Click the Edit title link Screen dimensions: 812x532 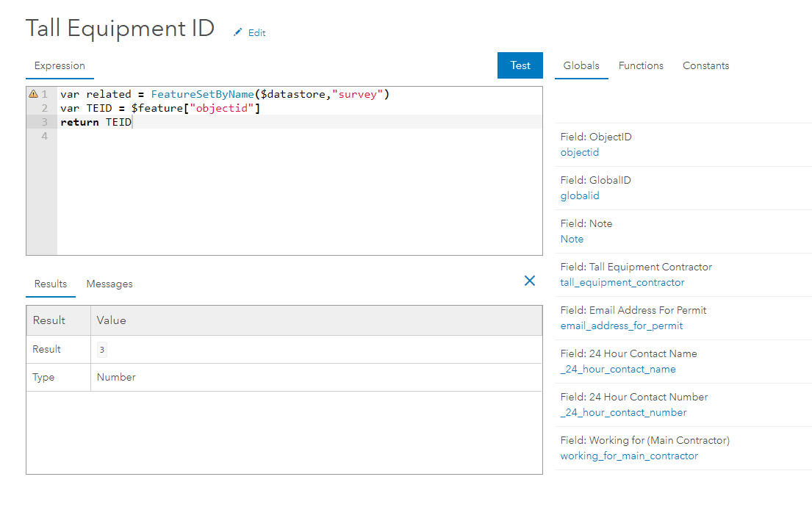[256, 33]
